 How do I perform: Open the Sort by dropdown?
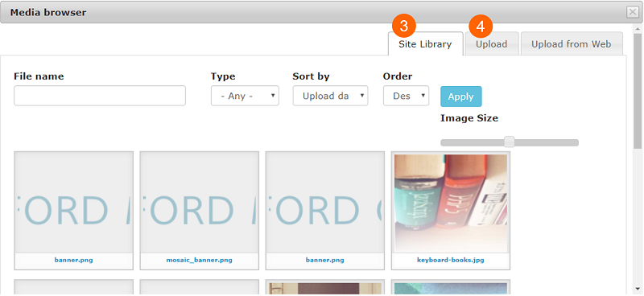[330, 96]
